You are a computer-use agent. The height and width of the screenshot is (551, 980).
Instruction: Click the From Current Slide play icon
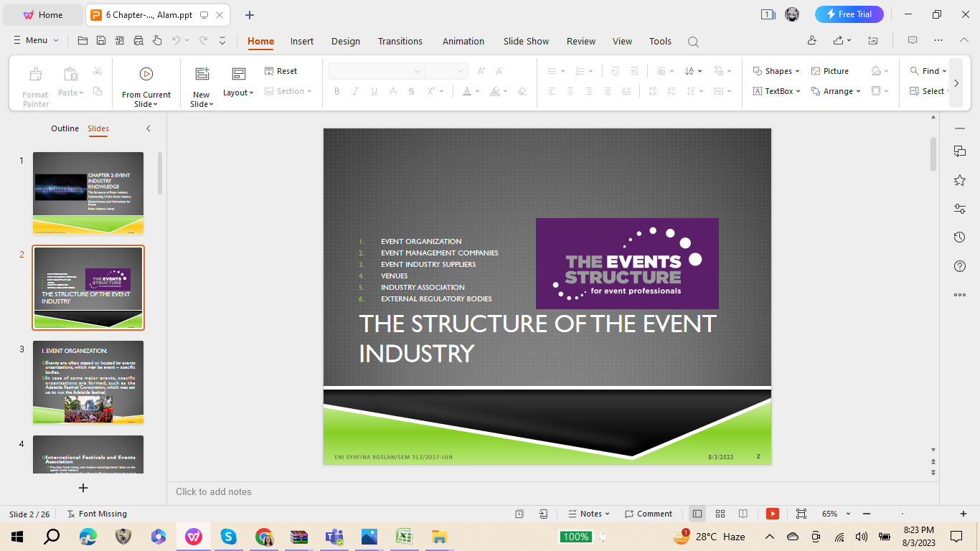pyautogui.click(x=146, y=74)
